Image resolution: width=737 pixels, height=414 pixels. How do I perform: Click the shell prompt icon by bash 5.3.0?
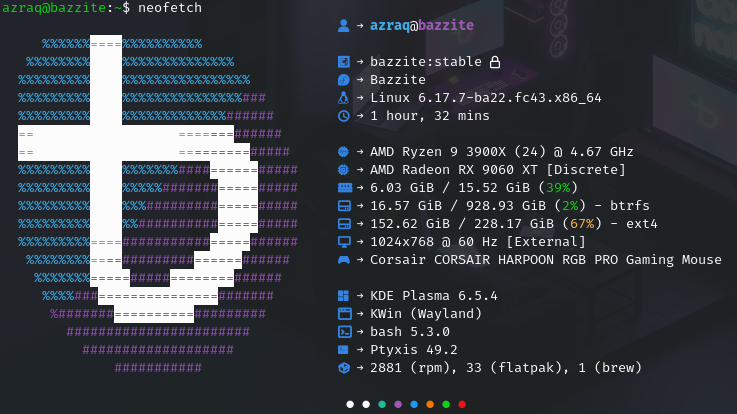pos(345,332)
